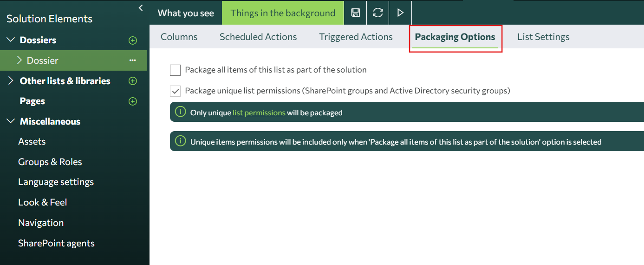Image resolution: width=644 pixels, height=265 pixels.
Task: Click the refresh arrows icon
Action: 378,13
